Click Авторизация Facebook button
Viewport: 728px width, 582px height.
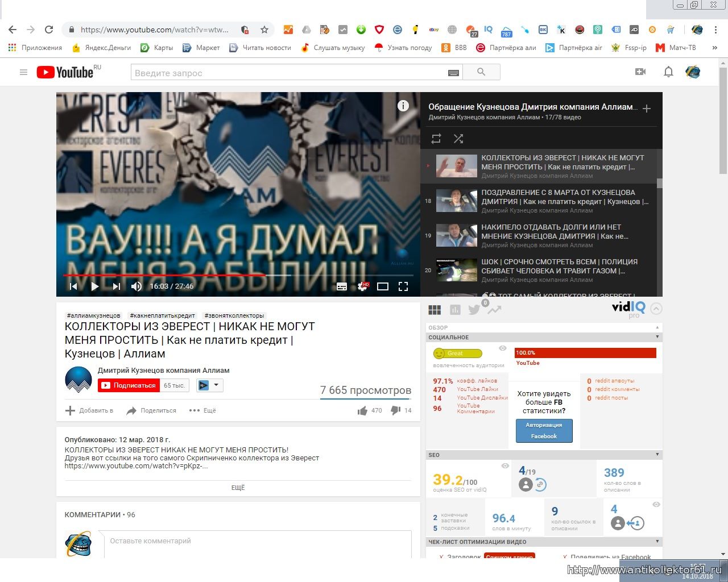pyautogui.click(x=544, y=431)
